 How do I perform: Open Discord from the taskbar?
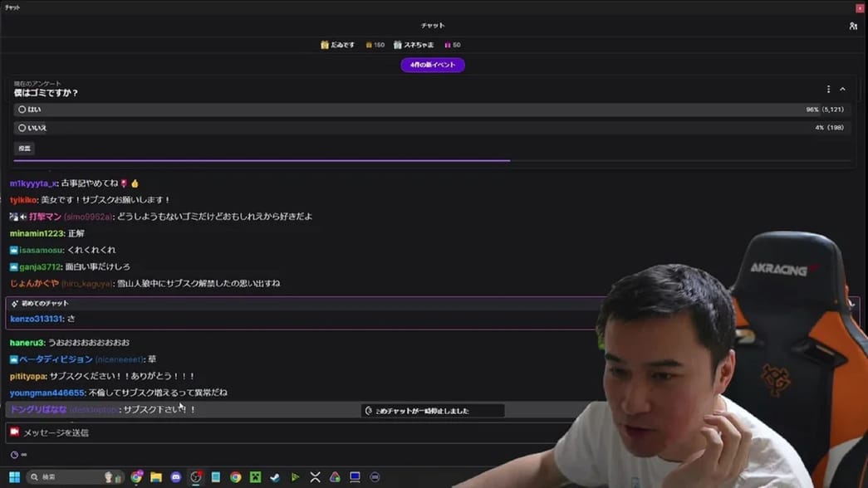175,476
